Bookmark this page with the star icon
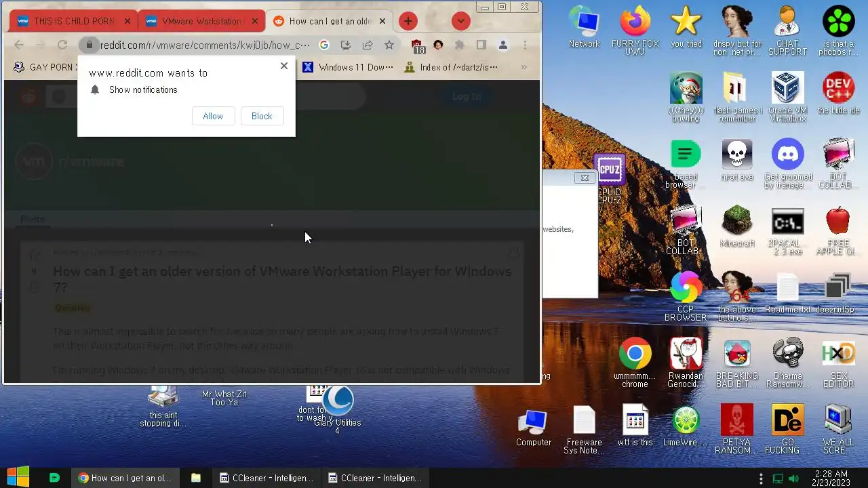The height and width of the screenshot is (488, 868). pos(389,45)
